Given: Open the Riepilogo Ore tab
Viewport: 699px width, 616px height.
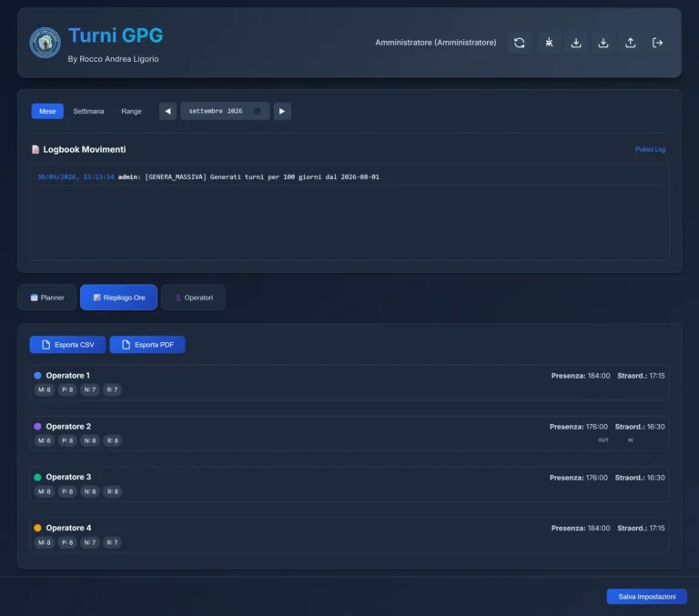Looking at the screenshot, I should tap(118, 298).
